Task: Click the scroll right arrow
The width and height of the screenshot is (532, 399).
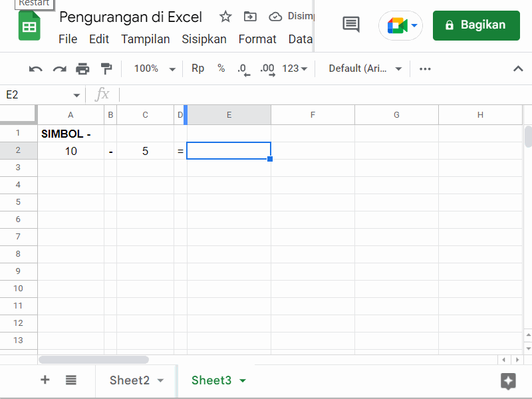Action: click(x=517, y=360)
